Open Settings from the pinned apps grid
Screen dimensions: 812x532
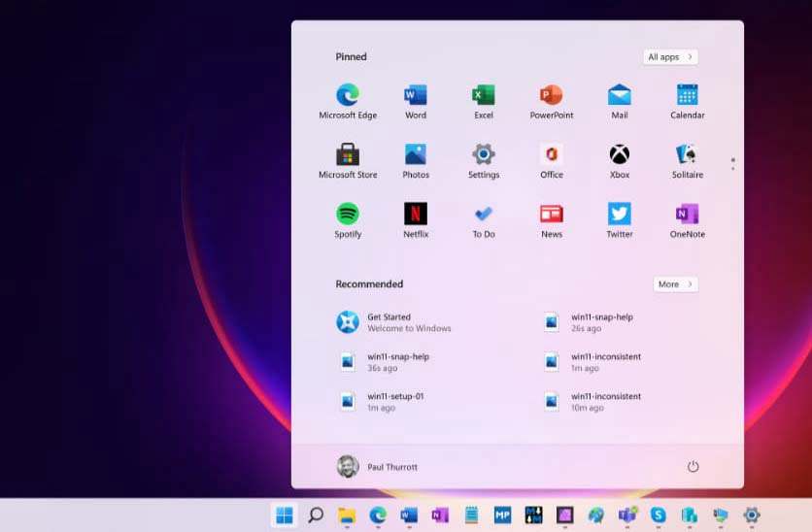coord(483,161)
